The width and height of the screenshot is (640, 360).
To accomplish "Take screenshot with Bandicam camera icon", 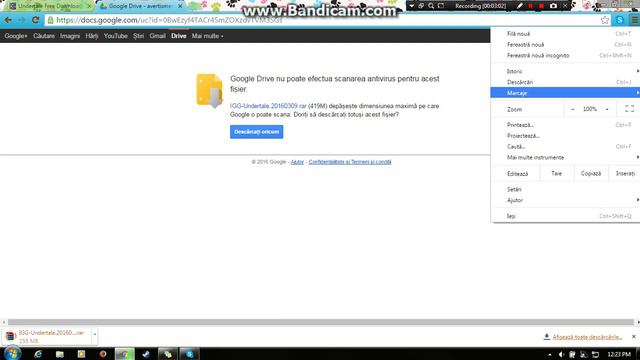I will pyautogui.click(x=553, y=6).
